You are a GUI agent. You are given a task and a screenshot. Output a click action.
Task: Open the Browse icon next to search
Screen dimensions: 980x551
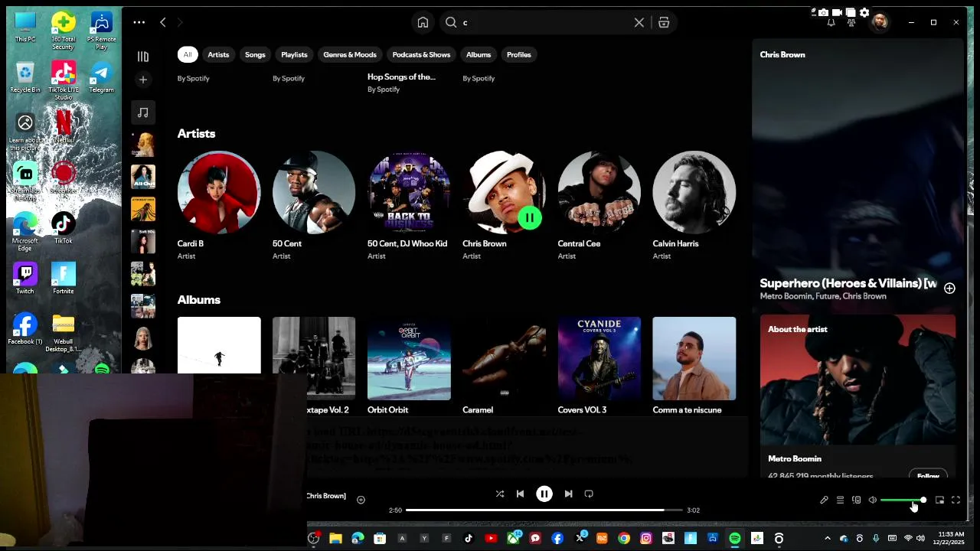pyautogui.click(x=664, y=22)
